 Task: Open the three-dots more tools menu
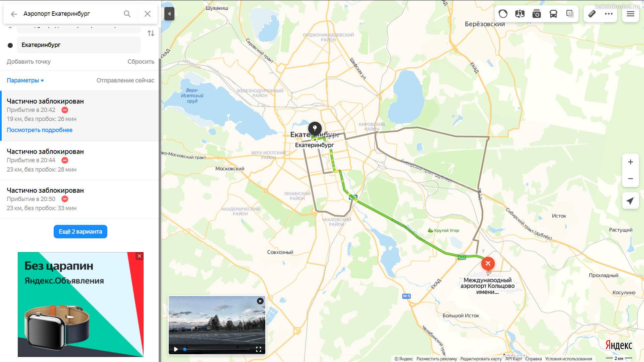(609, 14)
